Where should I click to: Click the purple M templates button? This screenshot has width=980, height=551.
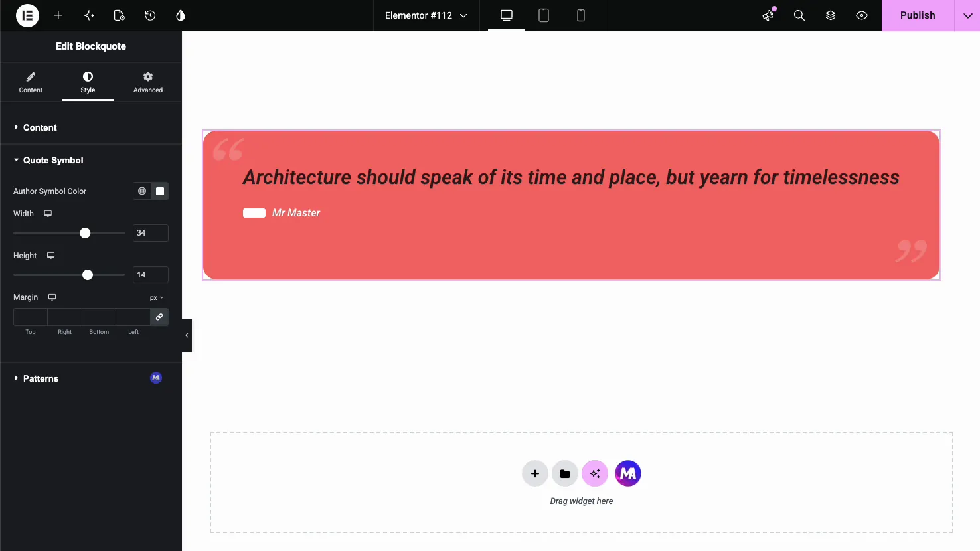pos(628,473)
